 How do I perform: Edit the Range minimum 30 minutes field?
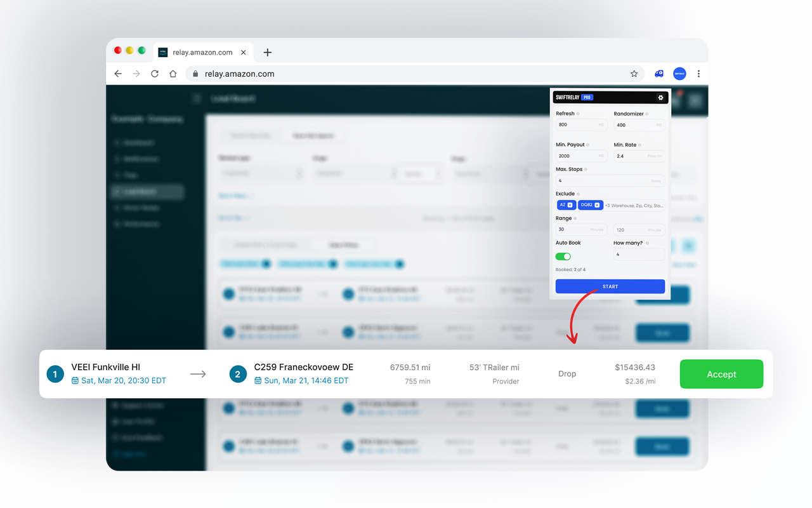pyautogui.click(x=581, y=230)
